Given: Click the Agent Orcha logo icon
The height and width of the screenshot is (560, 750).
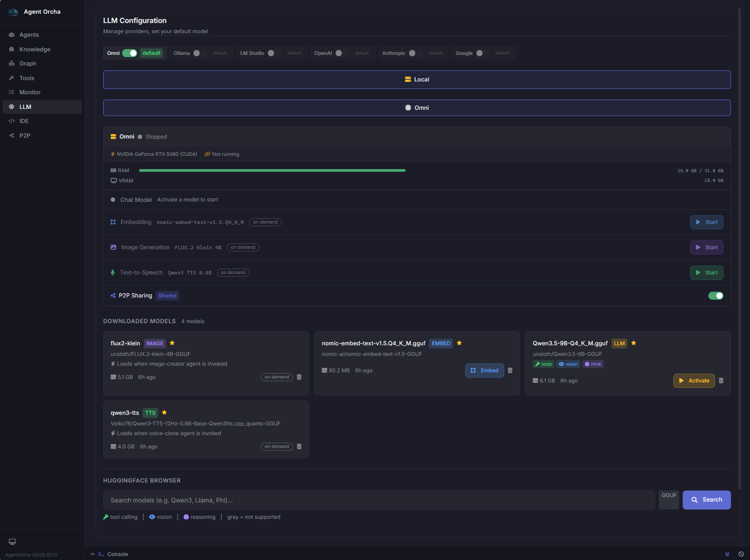Looking at the screenshot, I should pyautogui.click(x=13, y=12).
